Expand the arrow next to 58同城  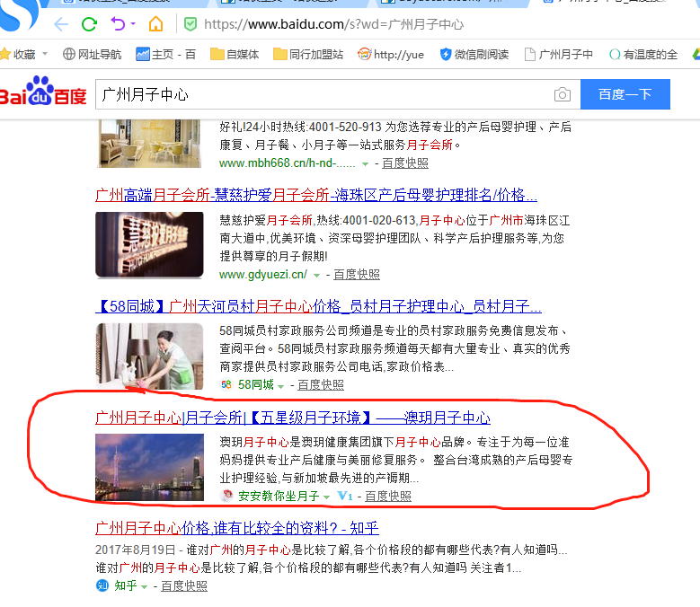[280, 386]
